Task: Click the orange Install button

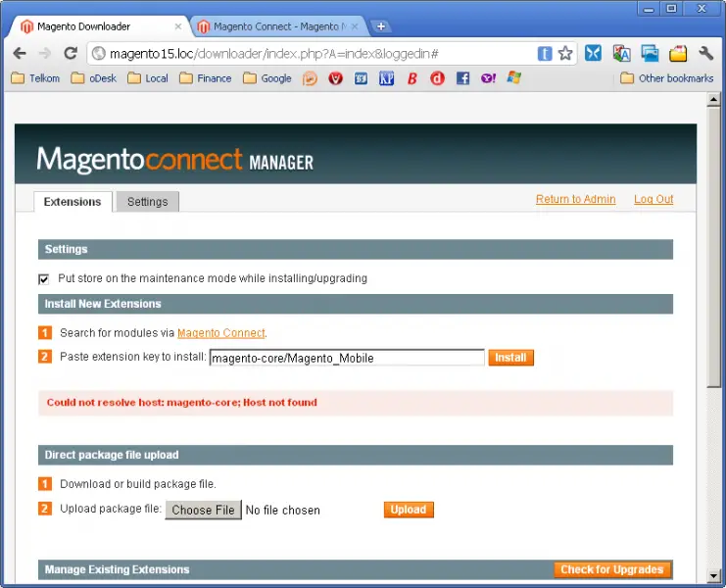Action: tap(510, 358)
